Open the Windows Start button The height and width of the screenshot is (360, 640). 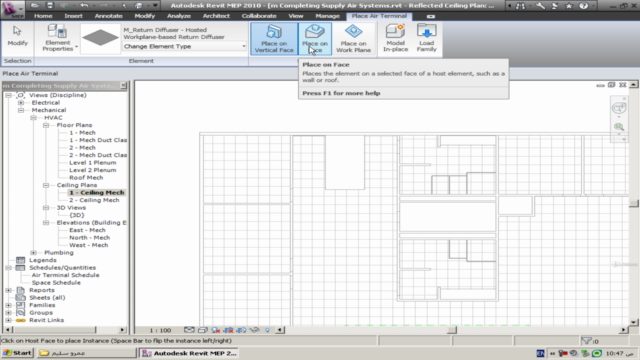(17, 353)
